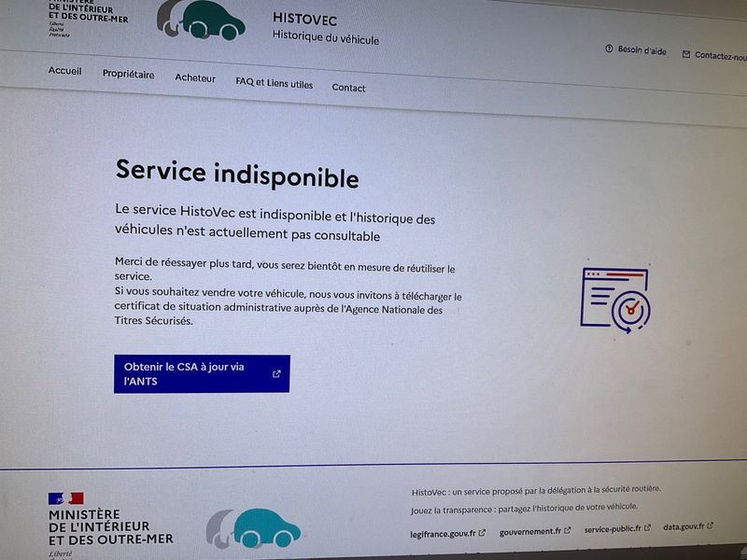Click the question mark help icon
The image size is (747, 560).
tap(609, 49)
